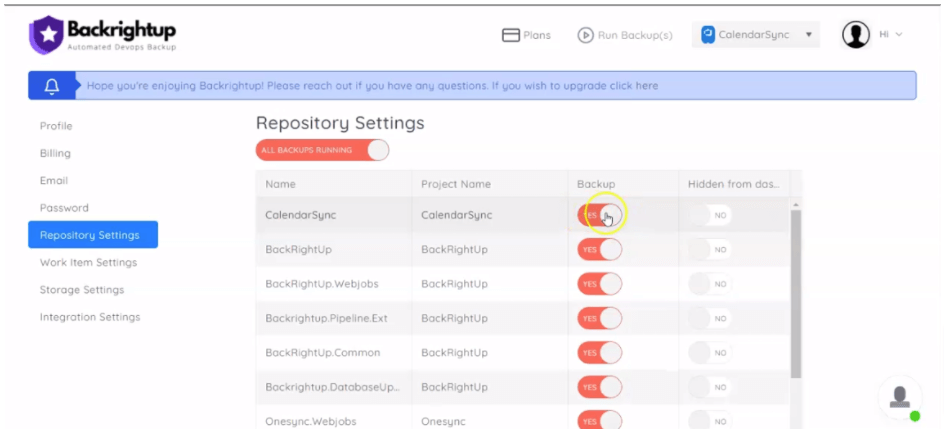Toggle Hidden from dashboard for Backrightup.DatabaseUp row
944x433 pixels.
[710, 387]
